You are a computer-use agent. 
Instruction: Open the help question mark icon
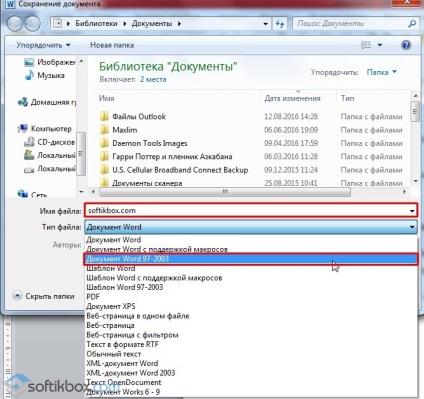[406, 45]
